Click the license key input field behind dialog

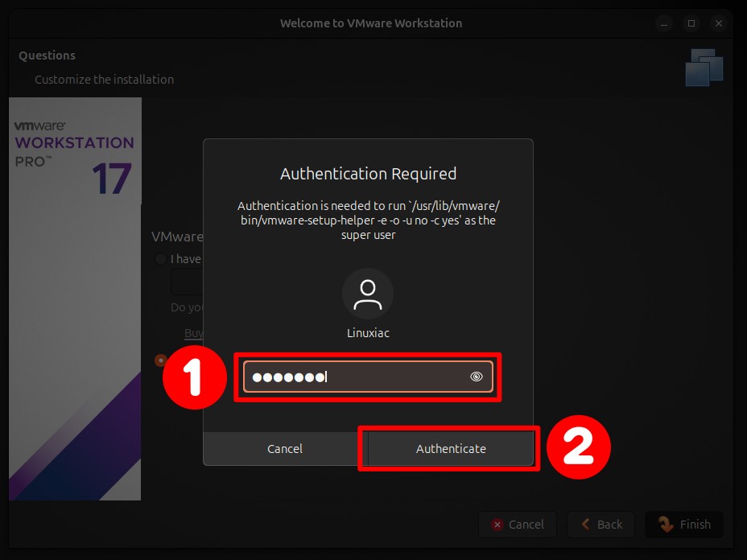point(188,282)
